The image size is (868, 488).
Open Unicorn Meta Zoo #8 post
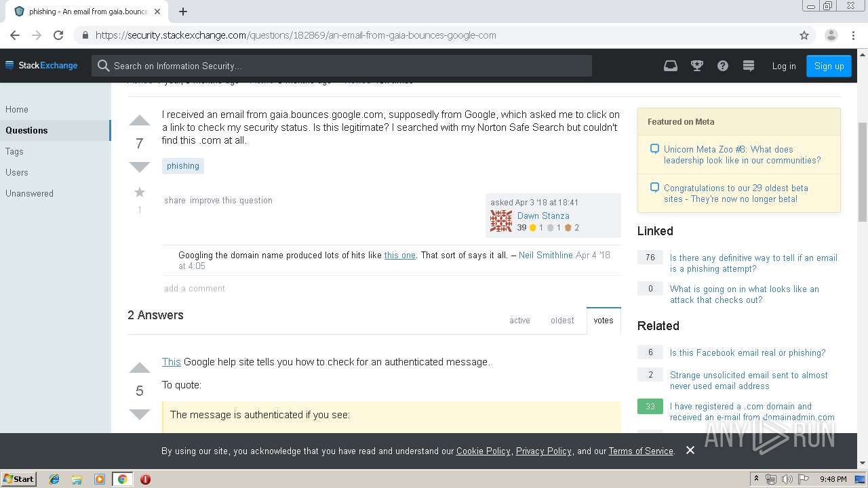743,155
